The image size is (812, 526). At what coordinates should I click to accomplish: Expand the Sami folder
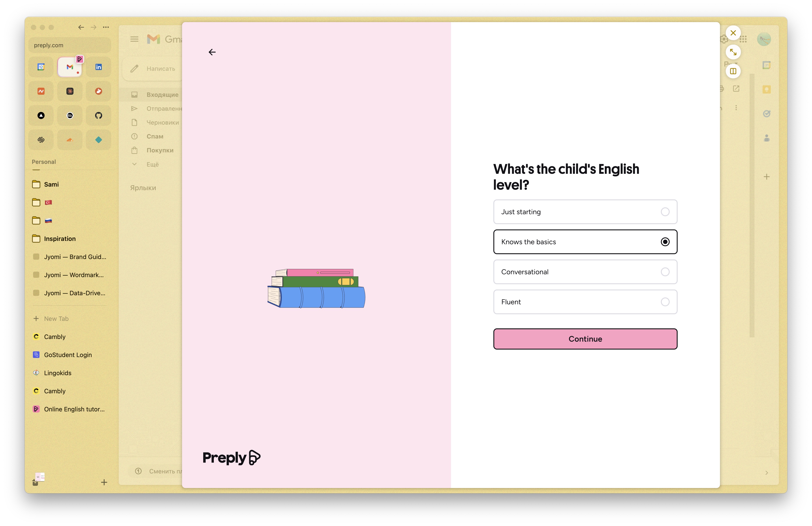[51, 184]
